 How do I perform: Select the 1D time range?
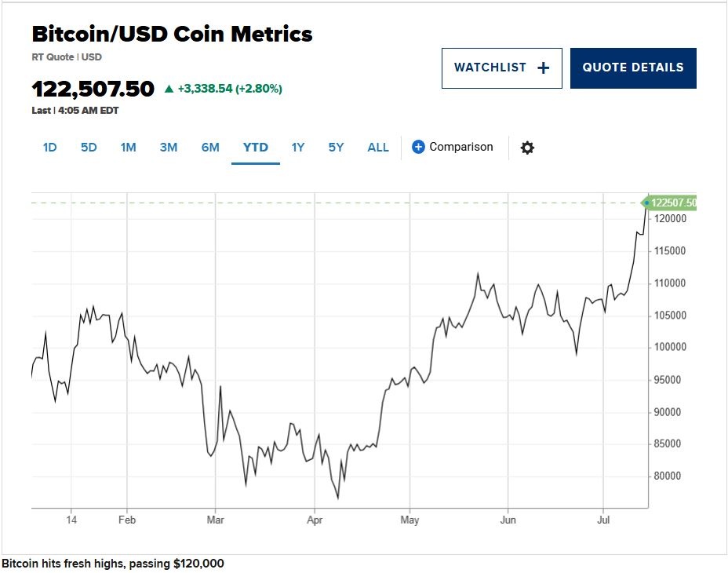tap(49, 148)
